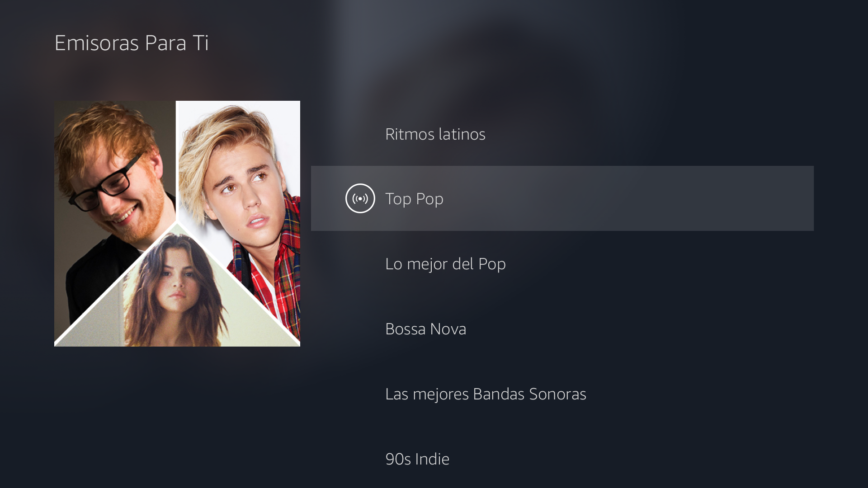Click the Emisoras Para Ti heading
This screenshot has width=868, height=488.
(x=132, y=43)
